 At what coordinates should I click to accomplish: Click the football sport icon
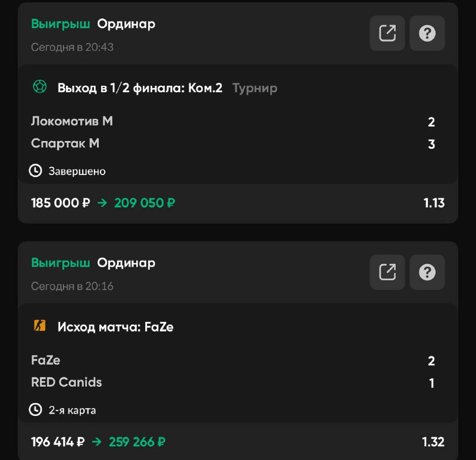pos(39,87)
